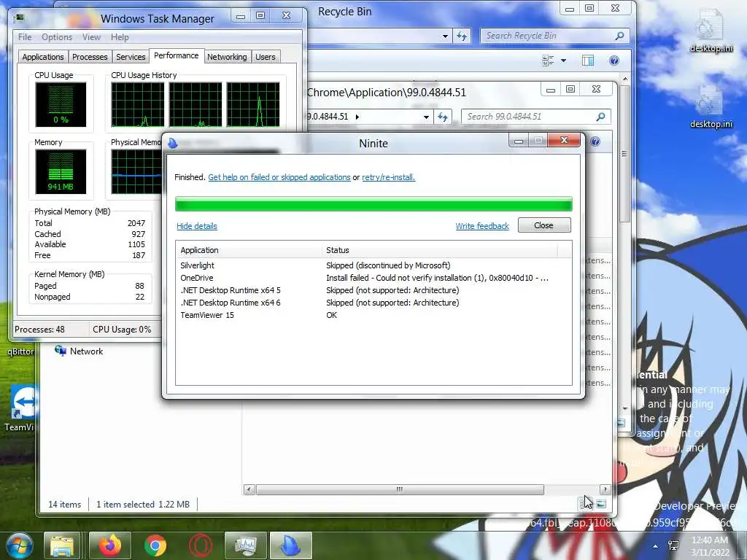Click the horizontal scrollbar right arrow
The image size is (747, 560).
click(x=605, y=489)
